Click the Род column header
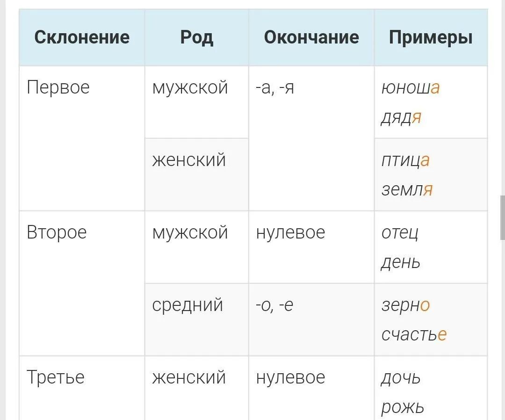This screenshot has width=505, height=420. click(x=196, y=37)
